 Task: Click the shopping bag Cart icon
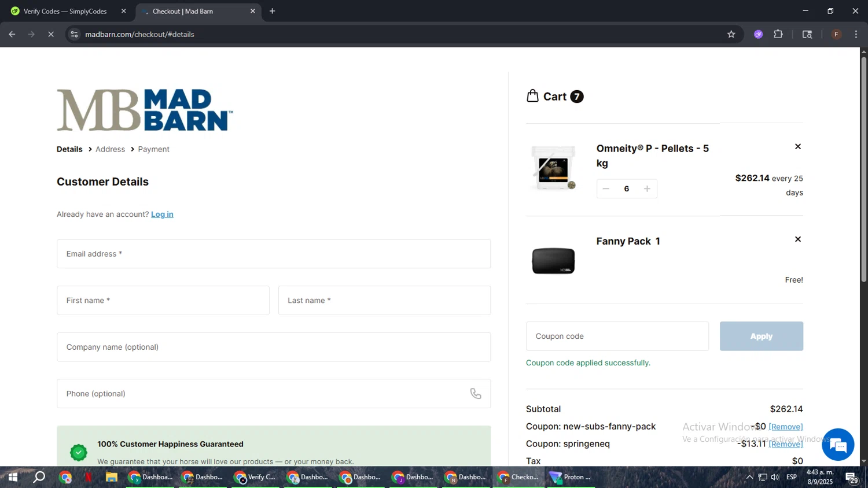[x=532, y=96]
